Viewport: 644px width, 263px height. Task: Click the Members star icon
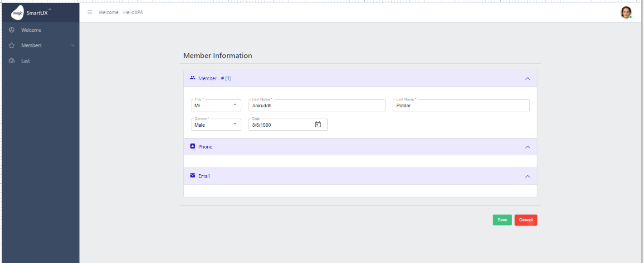[x=12, y=45]
